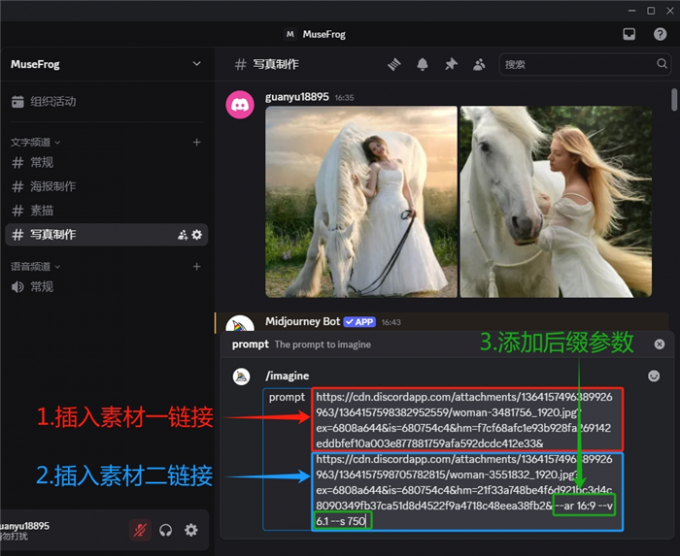This screenshot has width=680, height=556.
Task: Click the /imagine command text
Action: [x=287, y=376]
